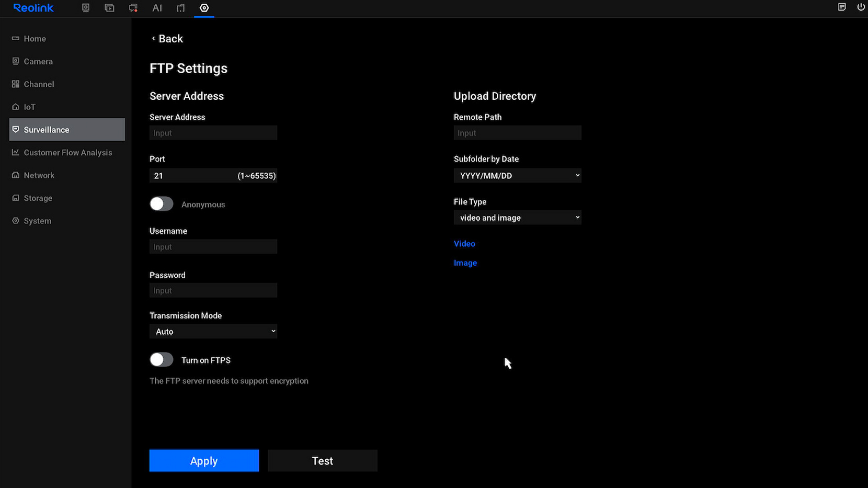Open the Network menu item
This screenshot has width=868, height=488.
[67, 175]
